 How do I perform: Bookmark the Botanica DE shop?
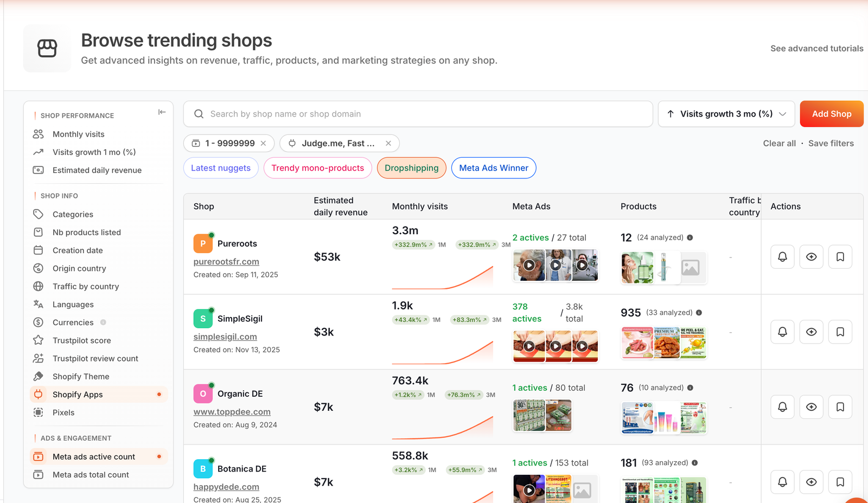(840, 482)
